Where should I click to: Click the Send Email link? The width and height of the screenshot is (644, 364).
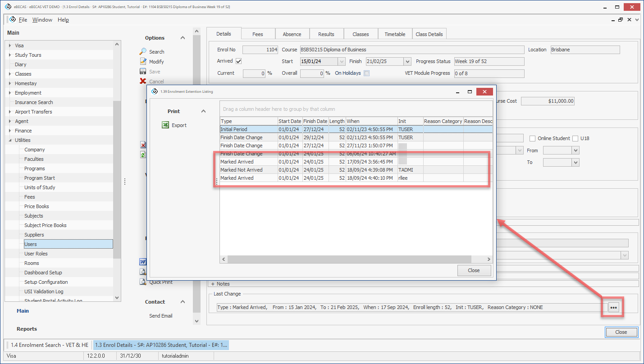[161, 316]
